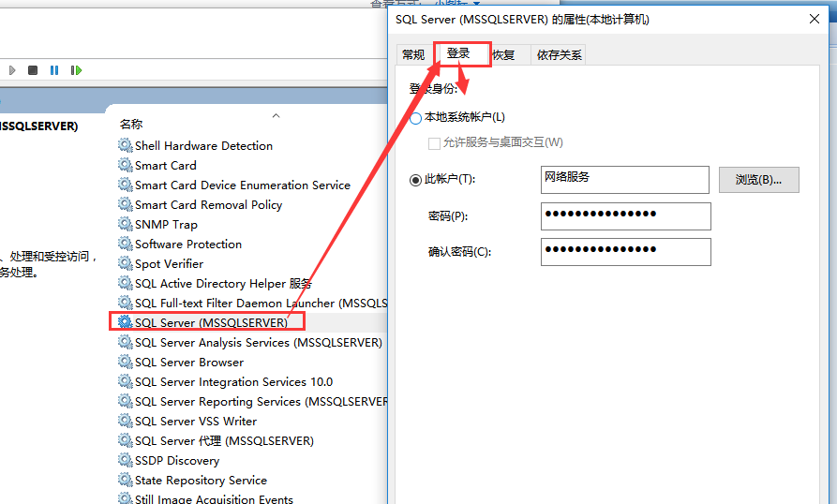Click the 浏览(B)... button

tap(758, 180)
